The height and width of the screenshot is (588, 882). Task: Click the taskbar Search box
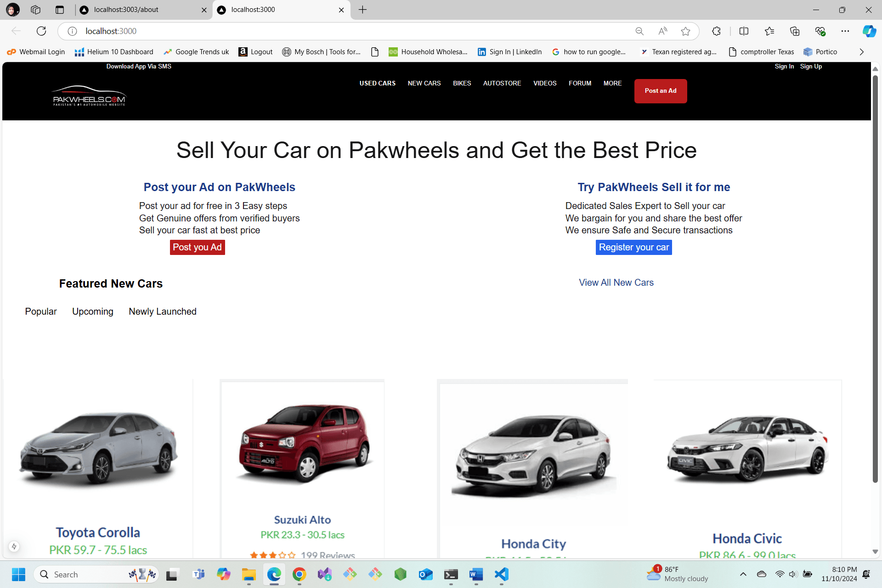(96, 574)
